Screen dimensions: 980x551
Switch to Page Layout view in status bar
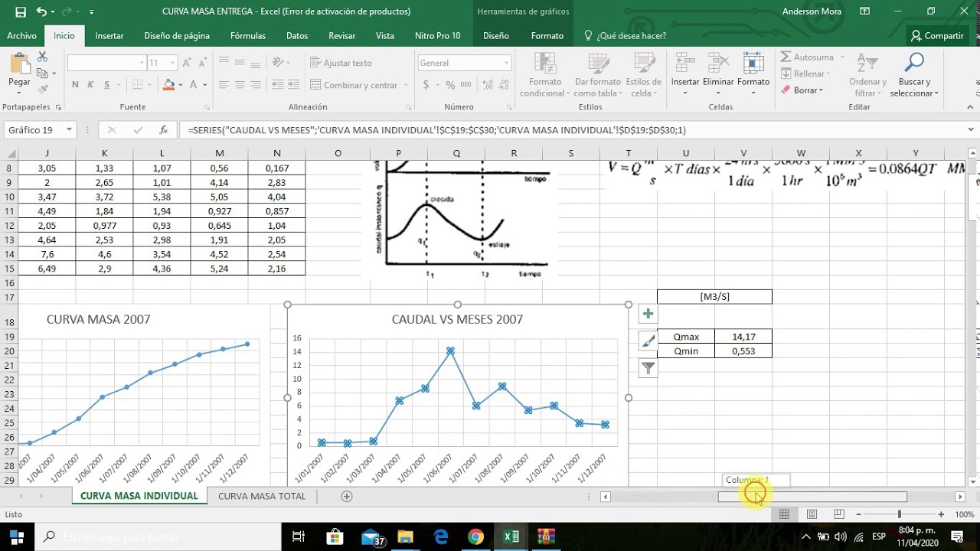[812, 514]
